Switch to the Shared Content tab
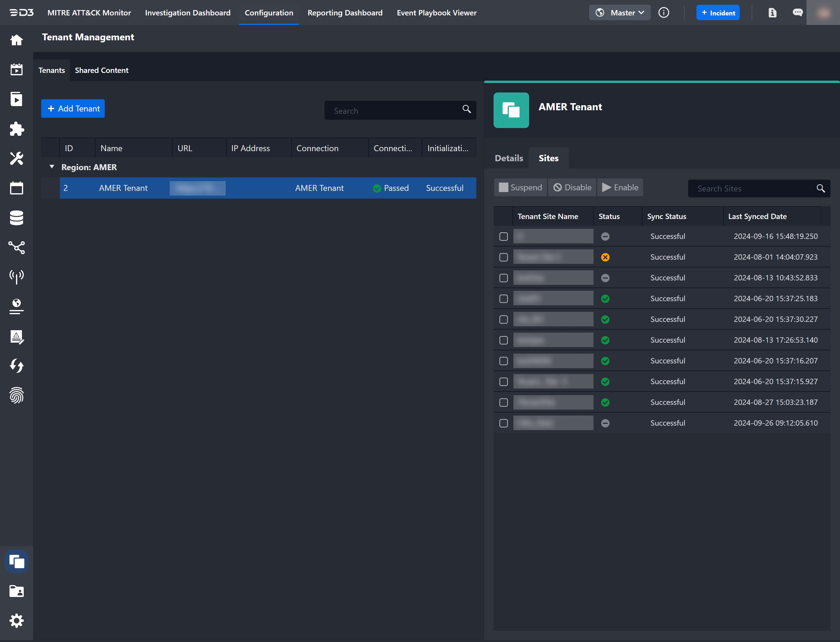Viewport: 840px width, 642px height. pyautogui.click(x=101, y=70)
